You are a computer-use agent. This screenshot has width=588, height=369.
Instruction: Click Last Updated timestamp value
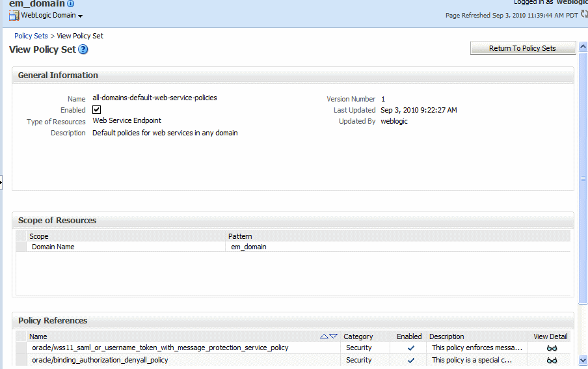pos(418,110)
